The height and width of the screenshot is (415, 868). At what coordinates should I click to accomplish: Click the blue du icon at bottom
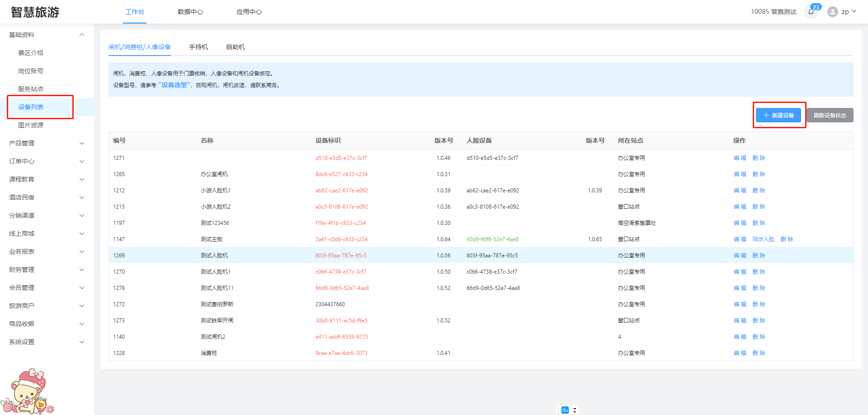pos(565,410)
